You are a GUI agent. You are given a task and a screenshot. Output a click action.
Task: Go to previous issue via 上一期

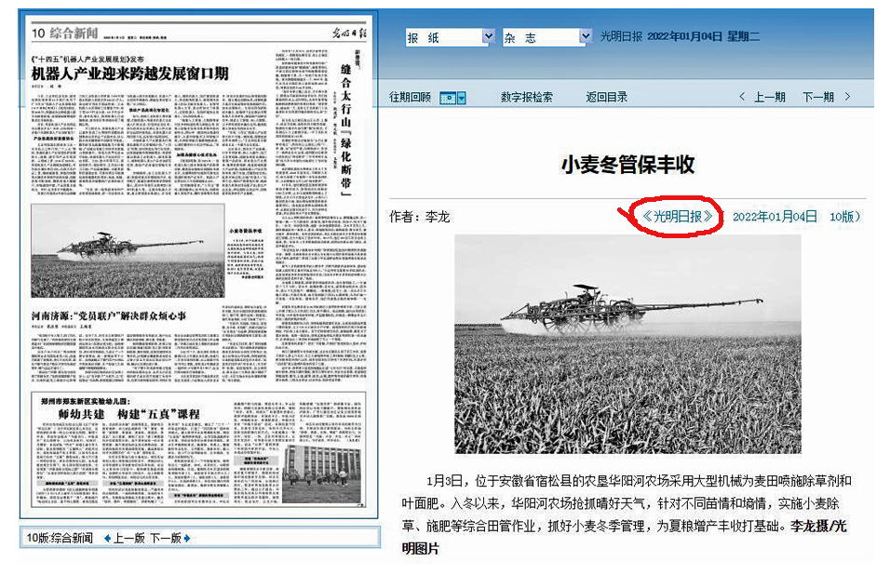click(769, 98)
